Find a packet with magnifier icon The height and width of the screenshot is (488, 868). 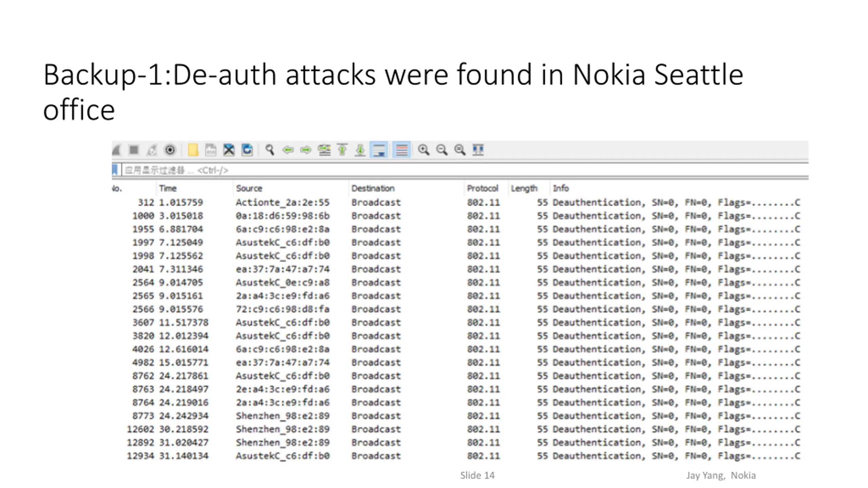[270, 150]
